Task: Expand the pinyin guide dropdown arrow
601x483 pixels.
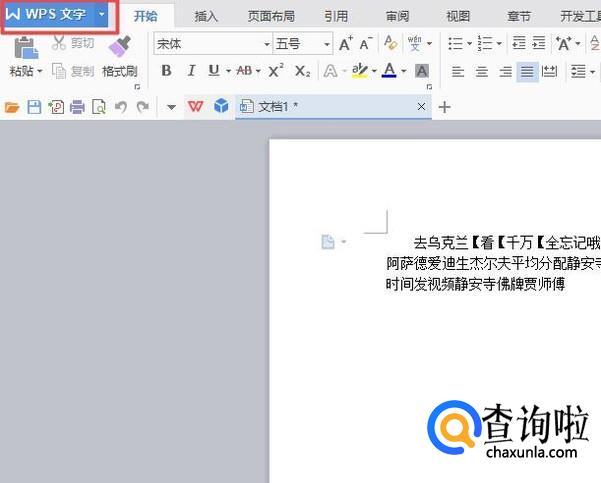Action: (x=429, y=43)
